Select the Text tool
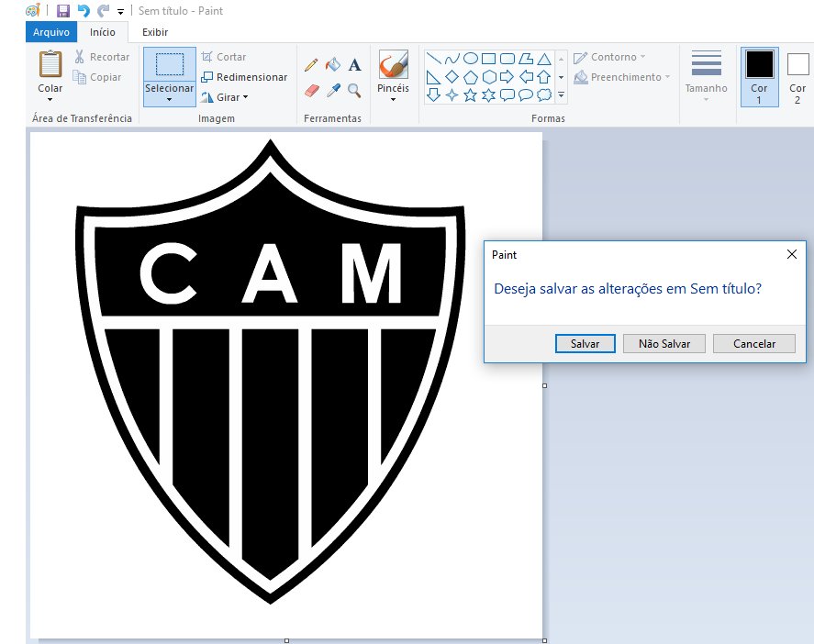Viewport: 814px width, 644px height. point(354,65)
